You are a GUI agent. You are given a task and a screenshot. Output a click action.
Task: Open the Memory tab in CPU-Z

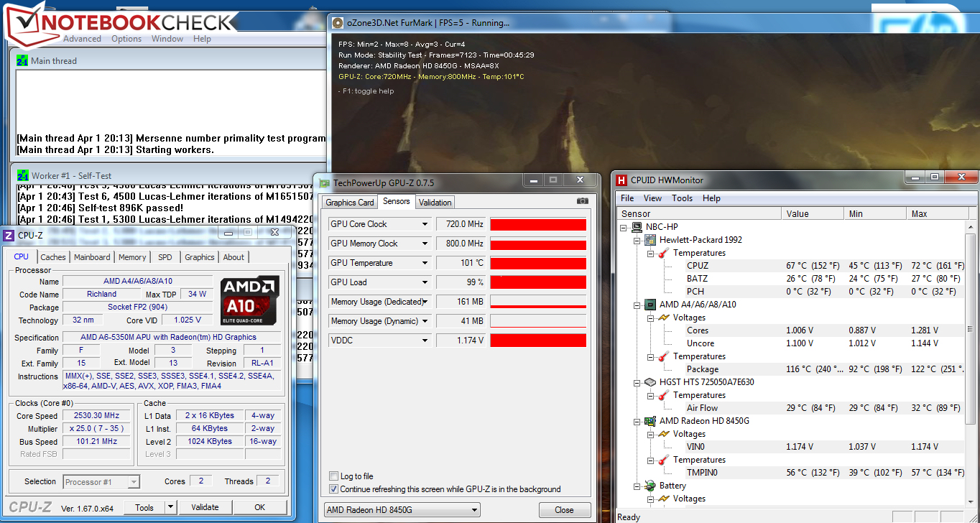pyautogui.click(x=132, y=257)
